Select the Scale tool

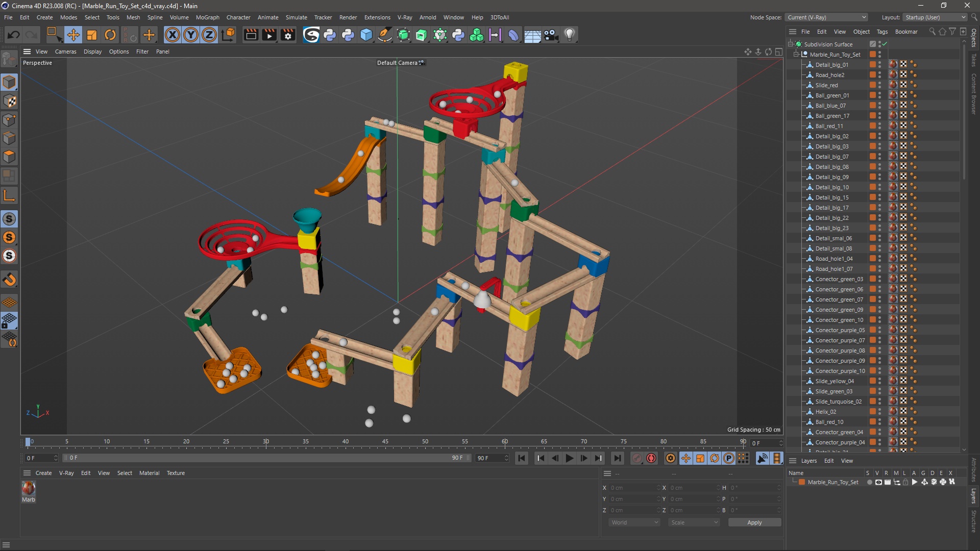tap(92, 35)
